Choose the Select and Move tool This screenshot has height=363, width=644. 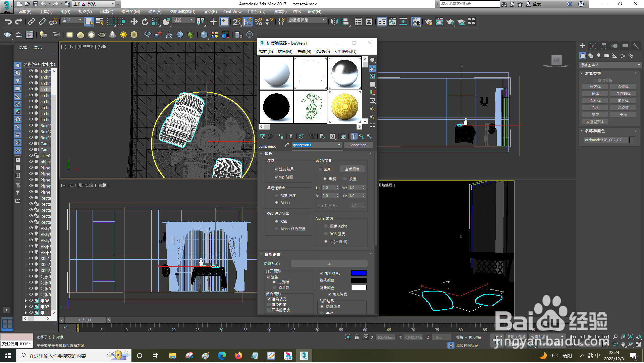[x=134, y=22]
